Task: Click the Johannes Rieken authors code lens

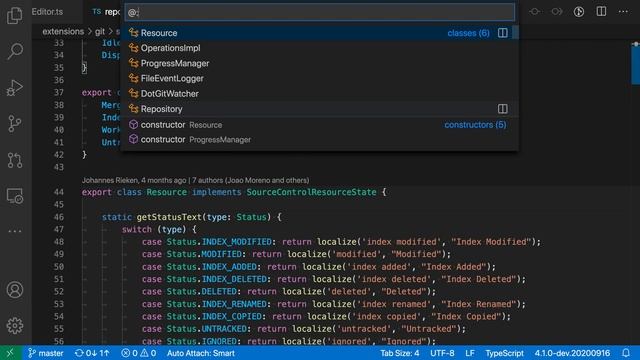Action: [195, 180]
